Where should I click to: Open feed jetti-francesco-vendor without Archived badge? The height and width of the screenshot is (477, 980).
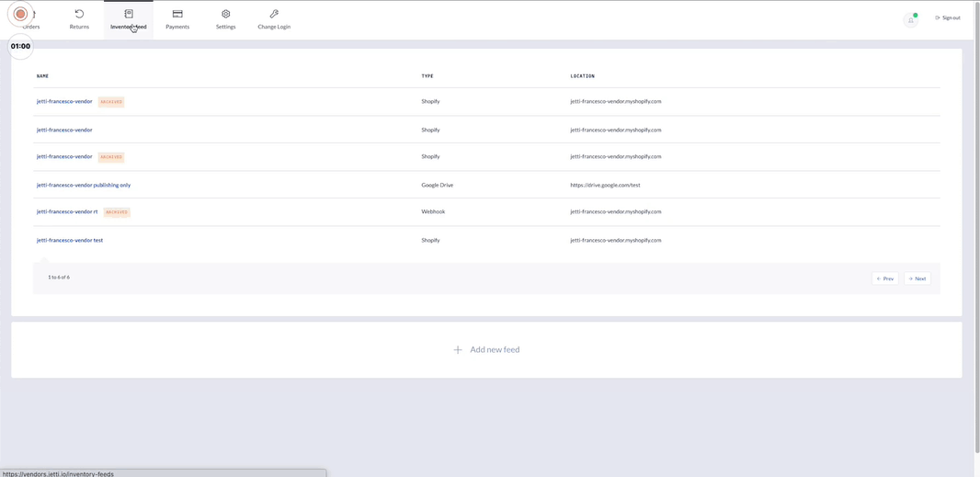tap(64, 130)
